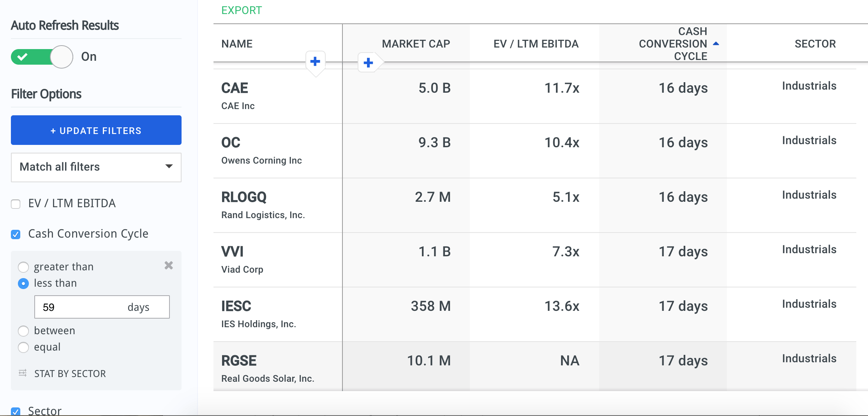Click the Update Filters button
The height and width of the screenshot is (416, 868).
click(96, 130)
